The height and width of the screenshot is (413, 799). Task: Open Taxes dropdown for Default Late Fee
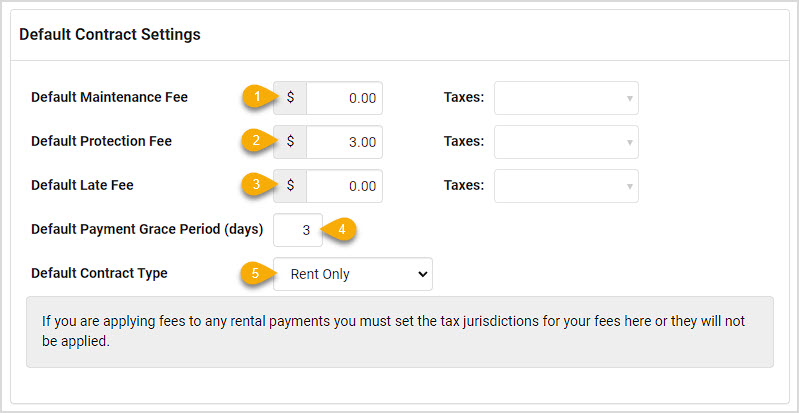point(566,186)
